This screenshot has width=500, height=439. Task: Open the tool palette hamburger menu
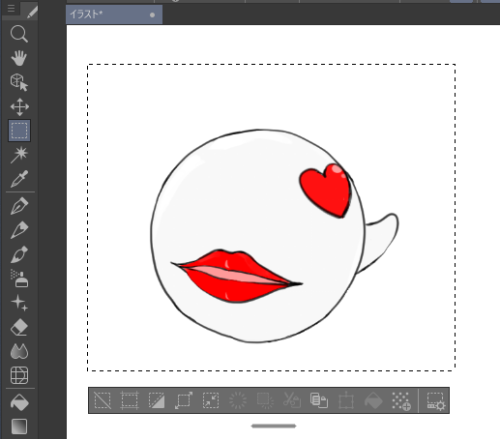[x=11, y=8]
